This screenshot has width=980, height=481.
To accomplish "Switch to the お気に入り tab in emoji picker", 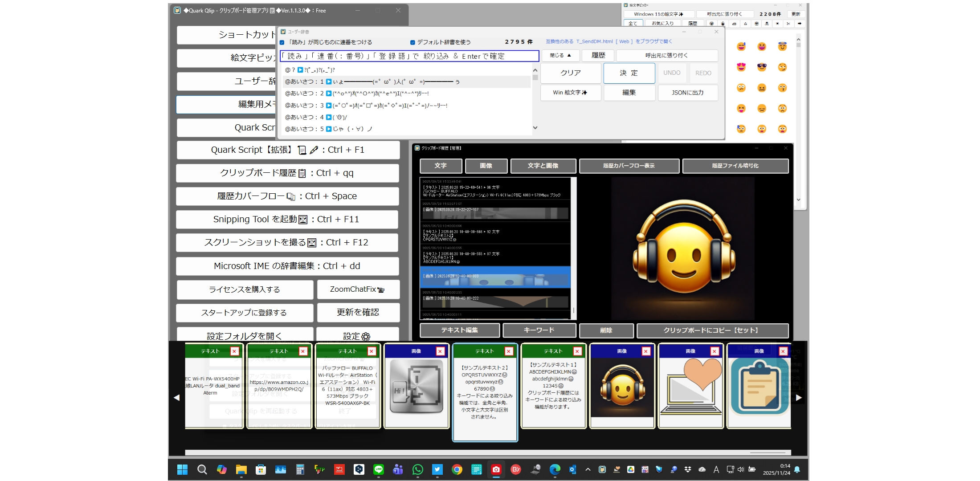I will pos(663,23).
